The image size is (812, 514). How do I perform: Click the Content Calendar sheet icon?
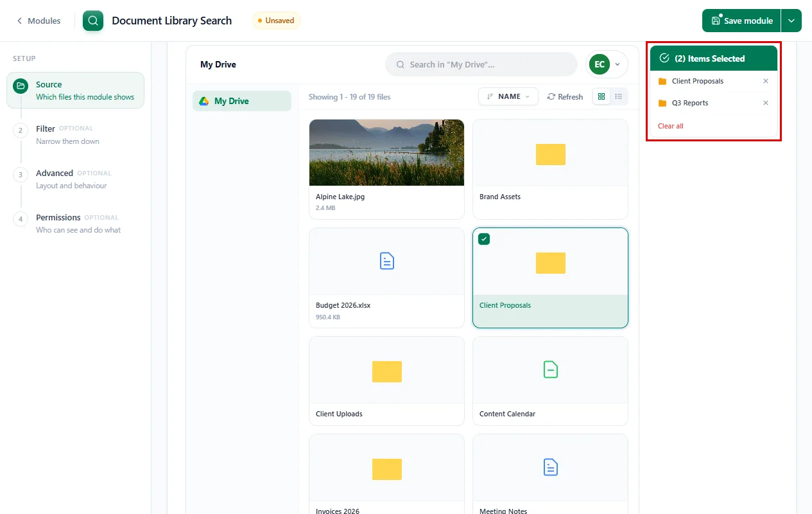tap(550, 369)
